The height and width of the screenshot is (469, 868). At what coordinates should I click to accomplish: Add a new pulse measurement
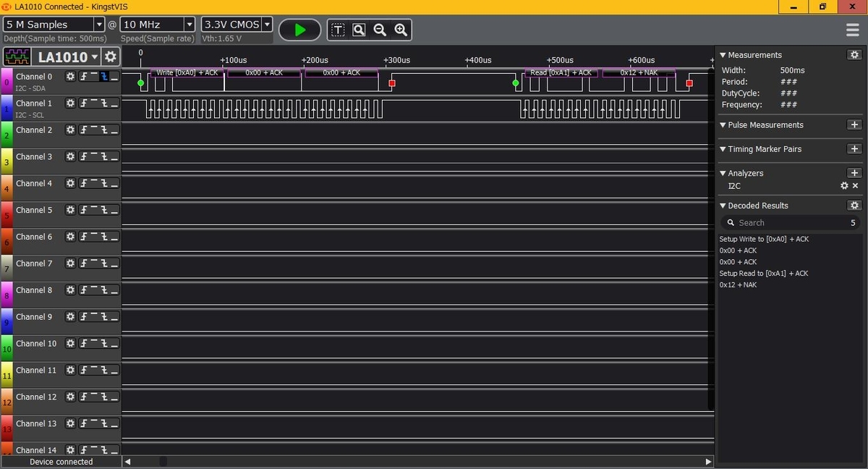click(x=854, y=125)
